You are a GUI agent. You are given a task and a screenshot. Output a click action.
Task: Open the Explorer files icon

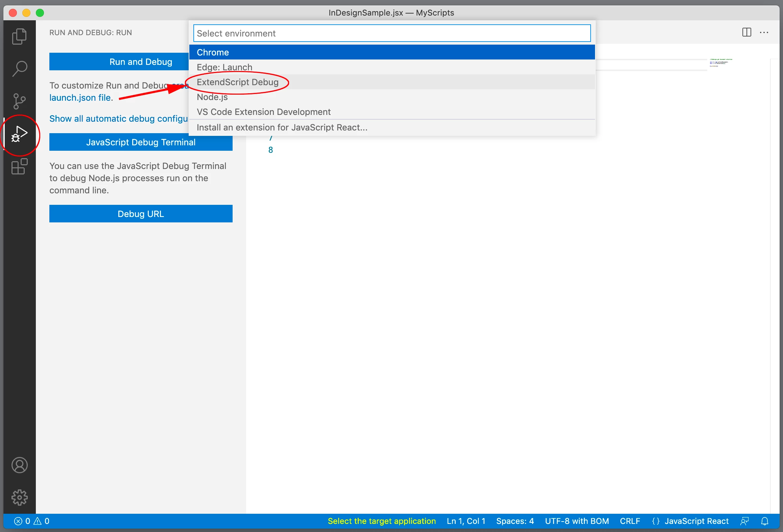[x=19, y=36]
